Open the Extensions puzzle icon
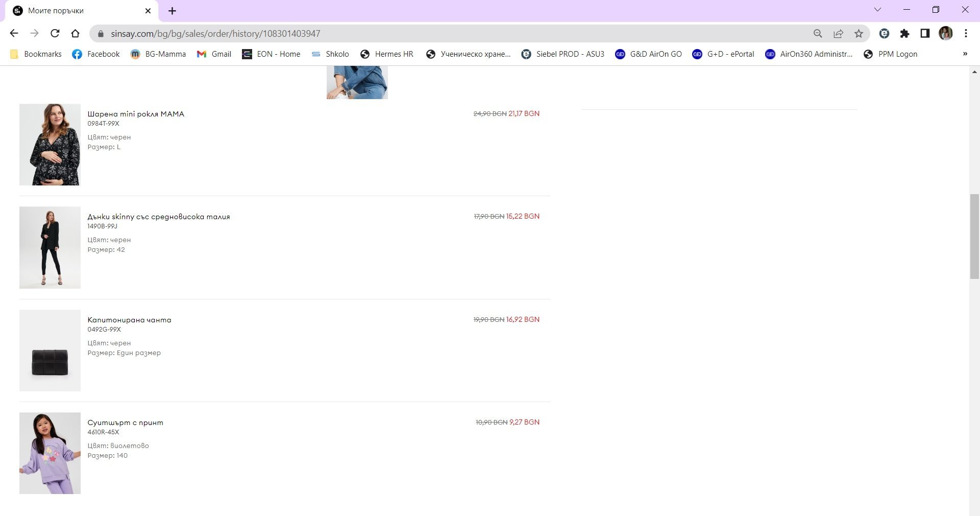Screen dimensions: 980x516 904,33
